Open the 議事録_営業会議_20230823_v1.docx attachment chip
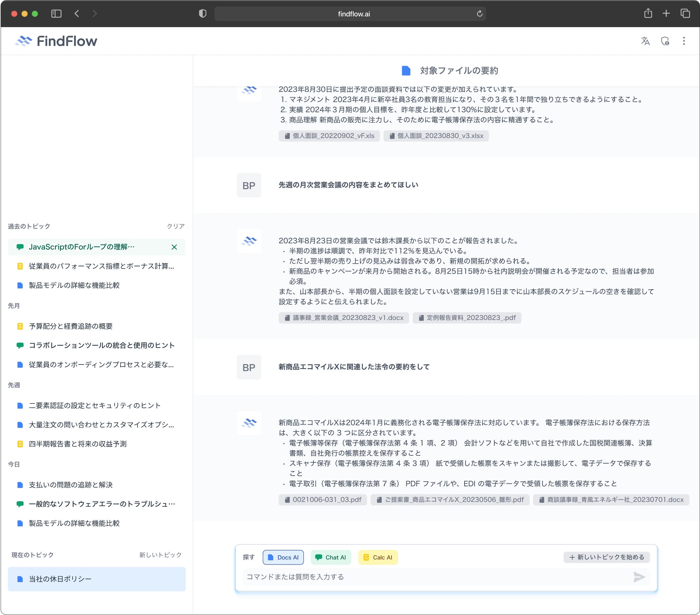This screenshot has height=615, width=700. point(343,318)
